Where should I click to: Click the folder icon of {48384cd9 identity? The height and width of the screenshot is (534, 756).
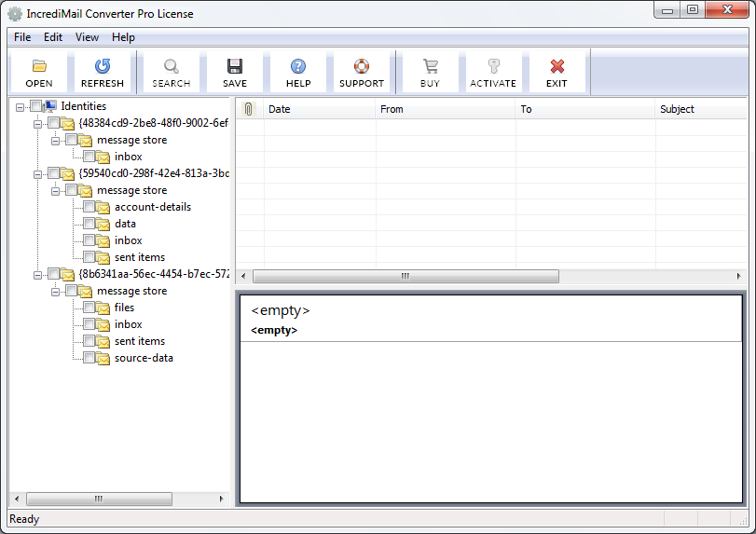(67, 123)
